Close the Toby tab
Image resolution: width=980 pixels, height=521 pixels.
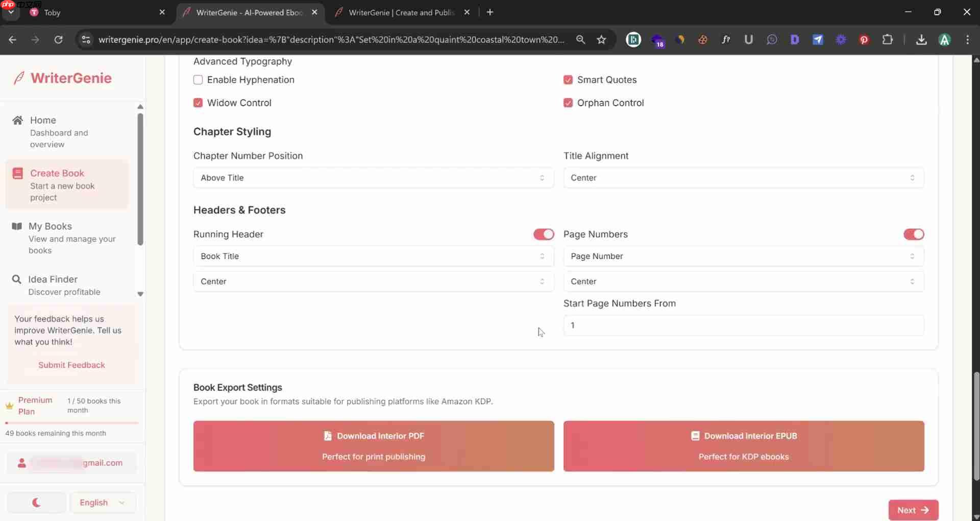pyautogui.click(x=162, y=12)
